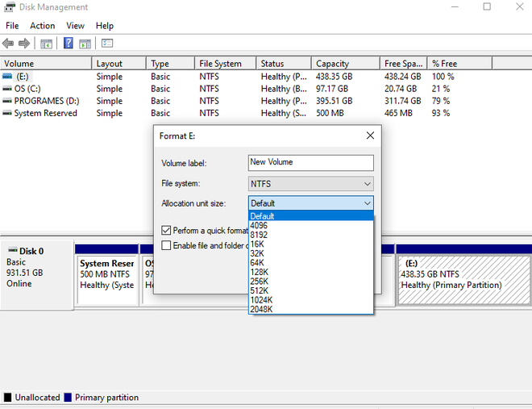Open the Help menu
Screen dimensions: 532x409
[x=105, y=26]
